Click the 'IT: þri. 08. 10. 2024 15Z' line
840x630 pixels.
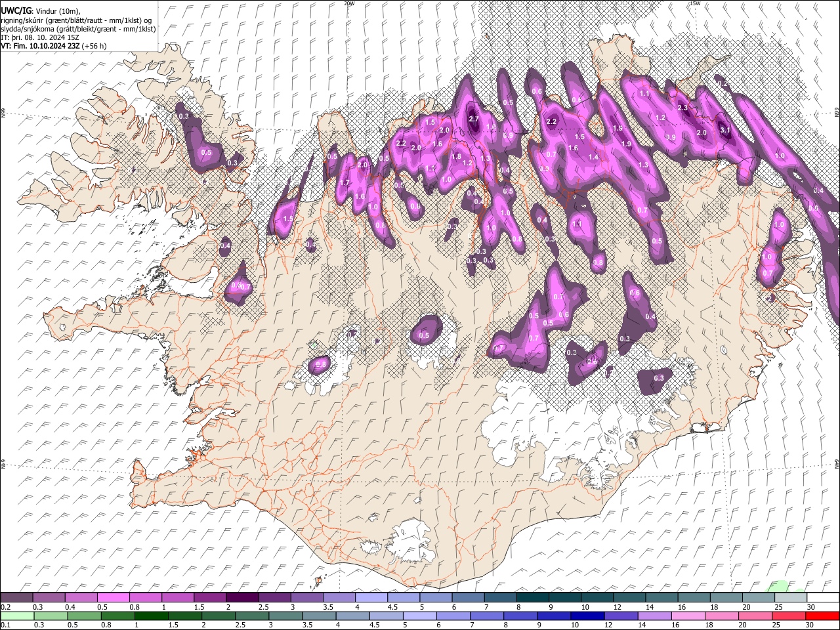pyautogui.click(x=40, y=37)
